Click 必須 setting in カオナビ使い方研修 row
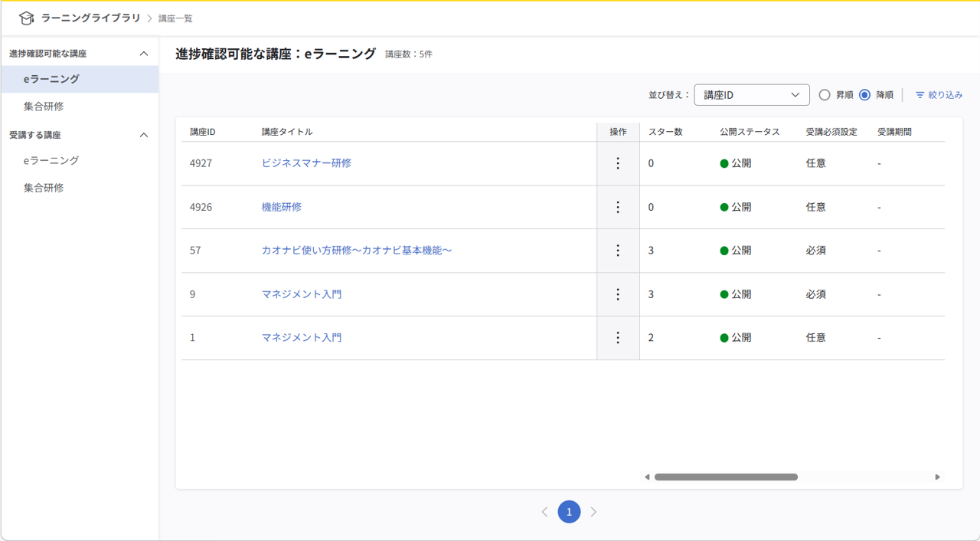Screen dimensions: 980x541 tap(816, 251)
